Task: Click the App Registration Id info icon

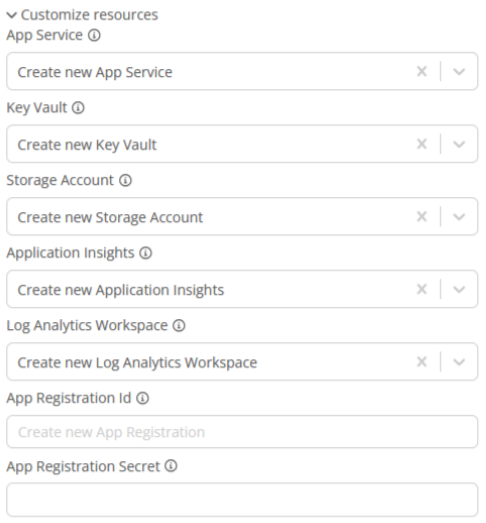Action: pos(142,398)
